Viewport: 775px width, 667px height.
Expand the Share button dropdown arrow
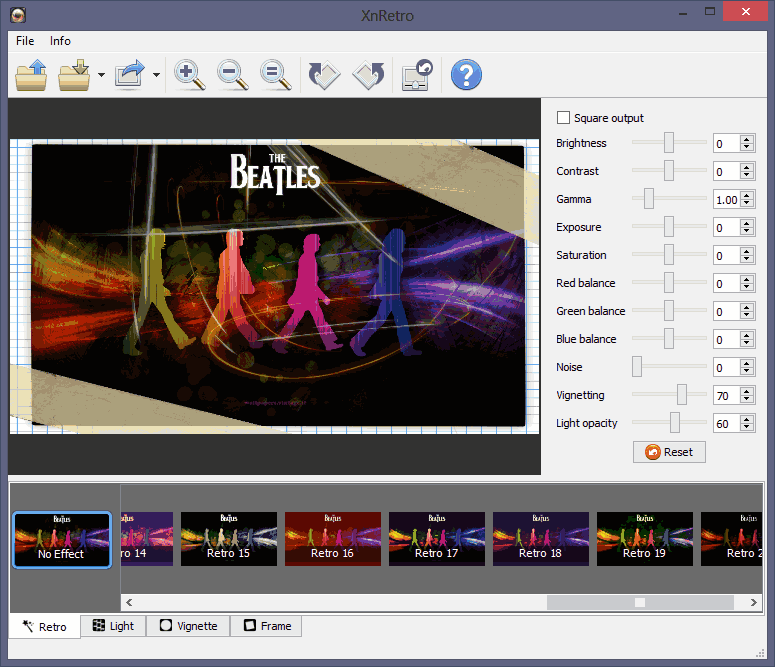(x=156, y=76)
